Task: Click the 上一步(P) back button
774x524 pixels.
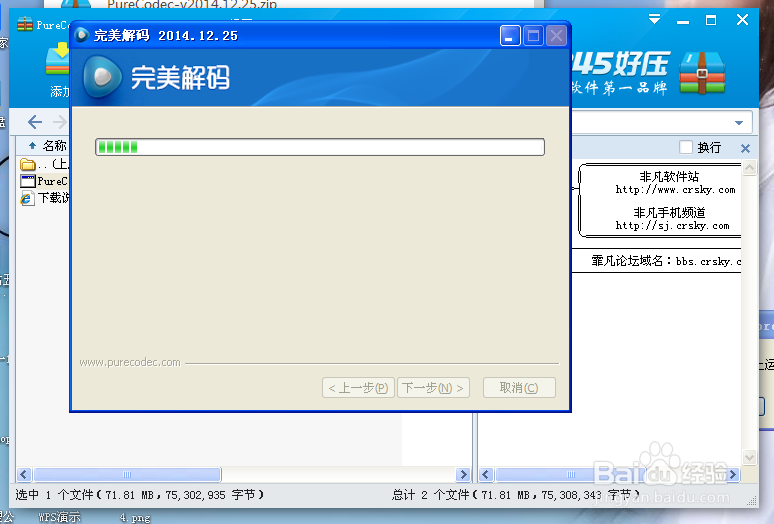Action: point(358,387)
